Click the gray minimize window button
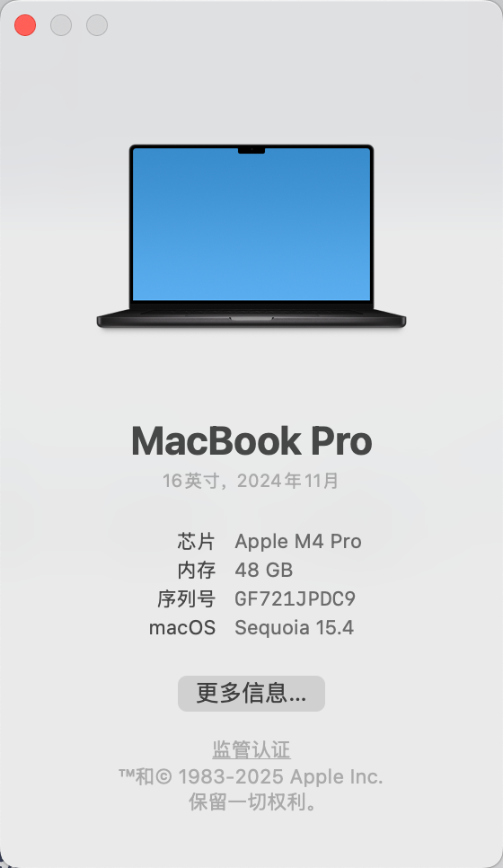This screenshot has height=868, width=503. 61,25
